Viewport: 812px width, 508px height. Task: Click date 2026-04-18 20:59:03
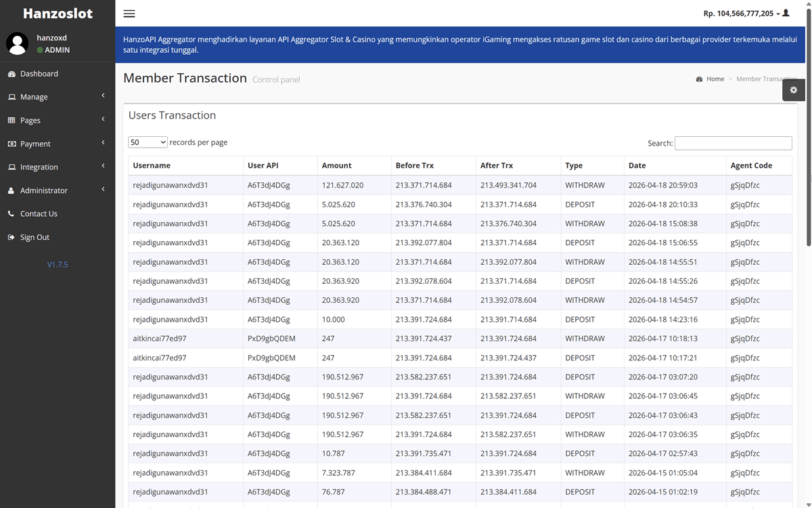(x=662, y=185)
